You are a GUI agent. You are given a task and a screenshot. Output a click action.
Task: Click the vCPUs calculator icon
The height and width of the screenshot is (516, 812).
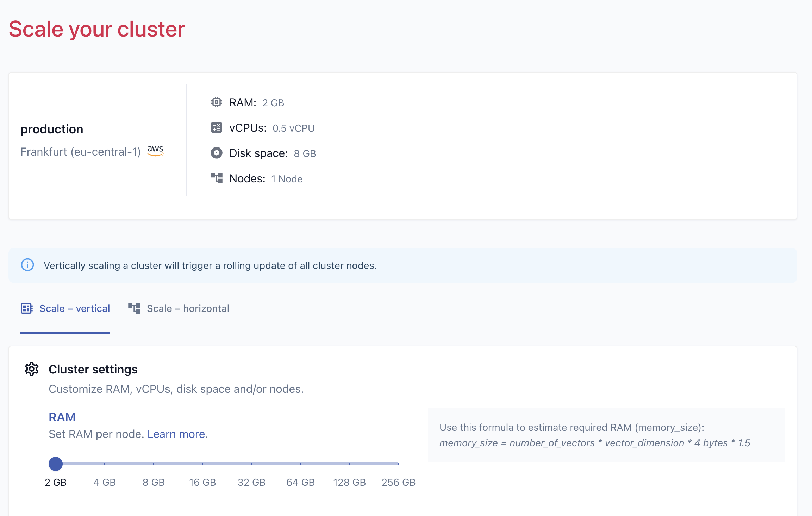click(x=216, y=127)
